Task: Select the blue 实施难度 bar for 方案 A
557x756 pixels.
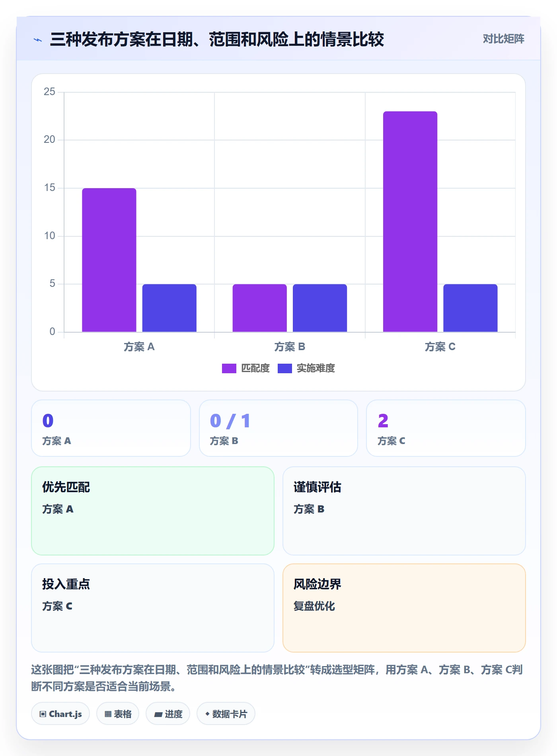Action: pos(169,308)
